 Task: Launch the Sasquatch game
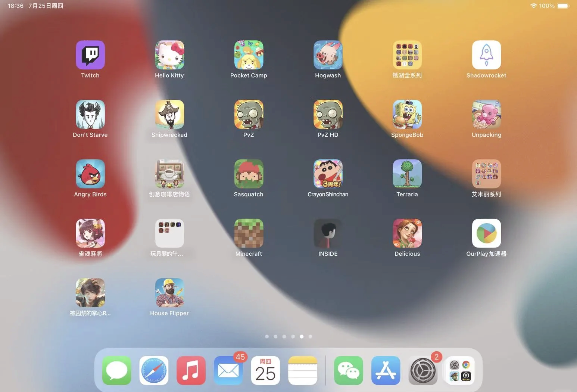249,174
